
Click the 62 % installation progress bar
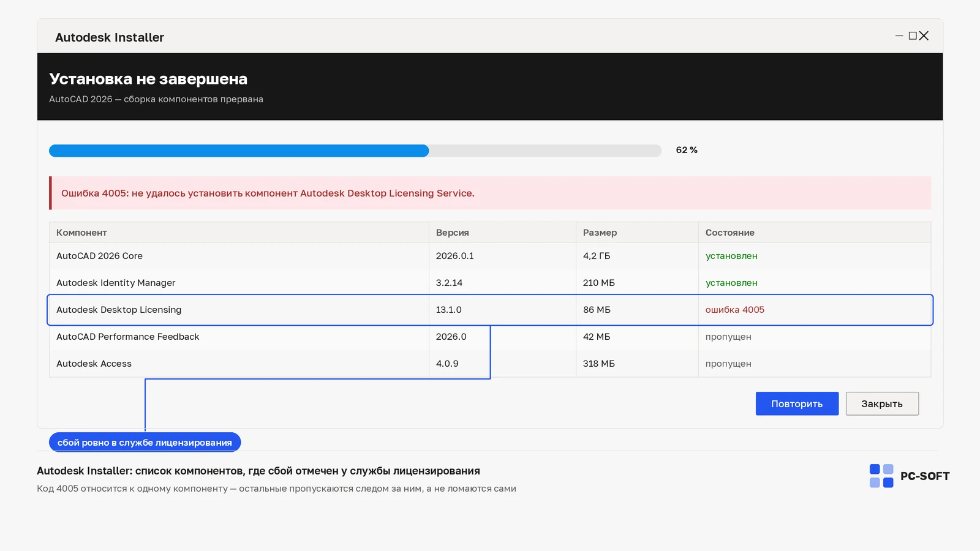[355, 151]
